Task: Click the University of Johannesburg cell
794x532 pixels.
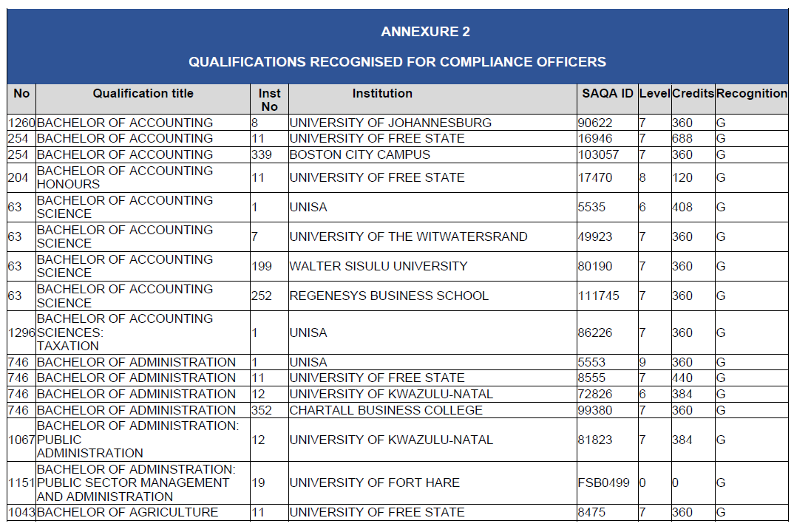Action: pyautogui.click(x=390, y=123)
